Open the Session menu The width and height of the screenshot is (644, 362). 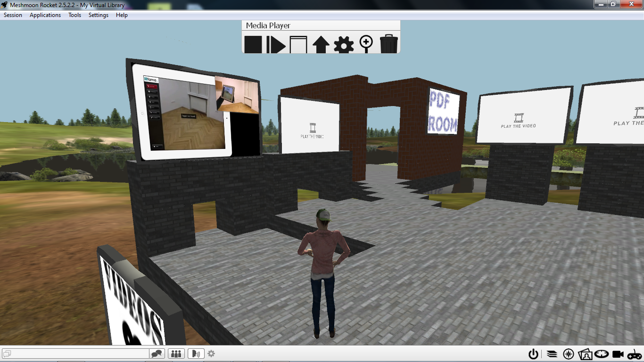[13, 15]
